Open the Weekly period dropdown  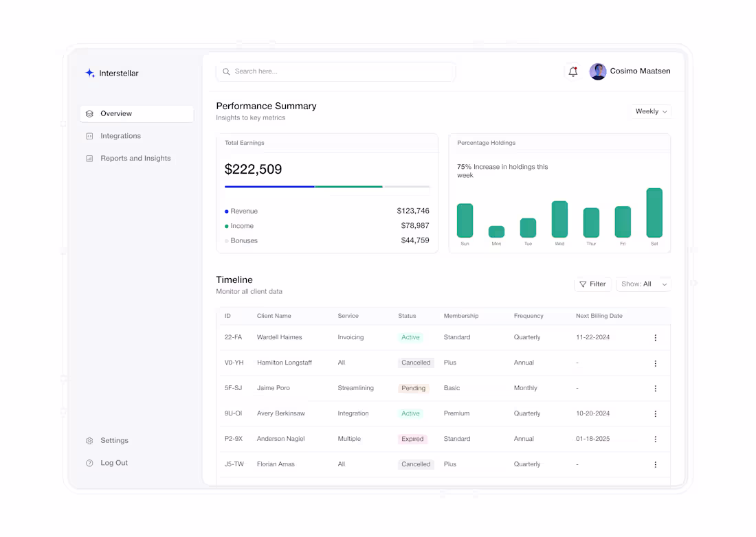click(x=649, y=111)
